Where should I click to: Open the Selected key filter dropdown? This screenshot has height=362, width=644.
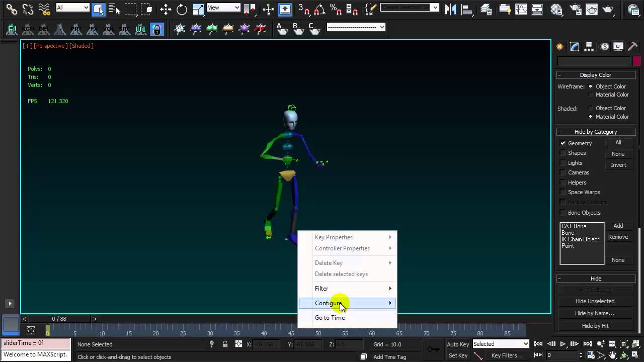point(501,344)
